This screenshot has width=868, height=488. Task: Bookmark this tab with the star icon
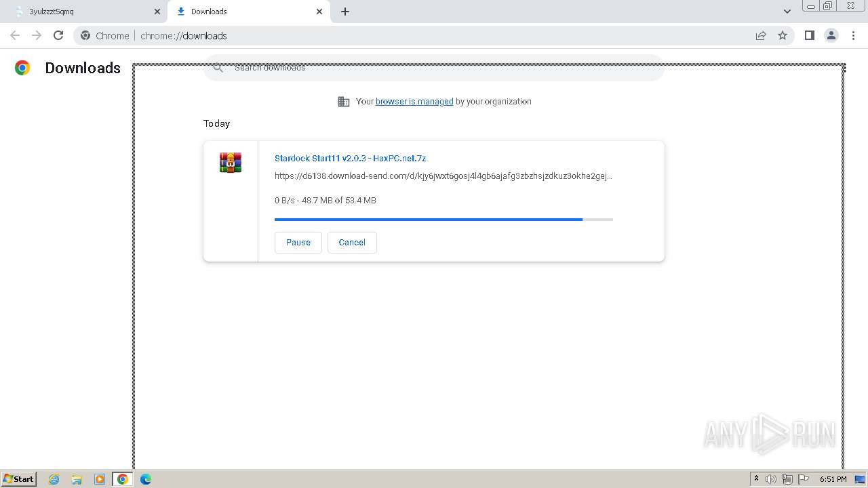point(783,35)
